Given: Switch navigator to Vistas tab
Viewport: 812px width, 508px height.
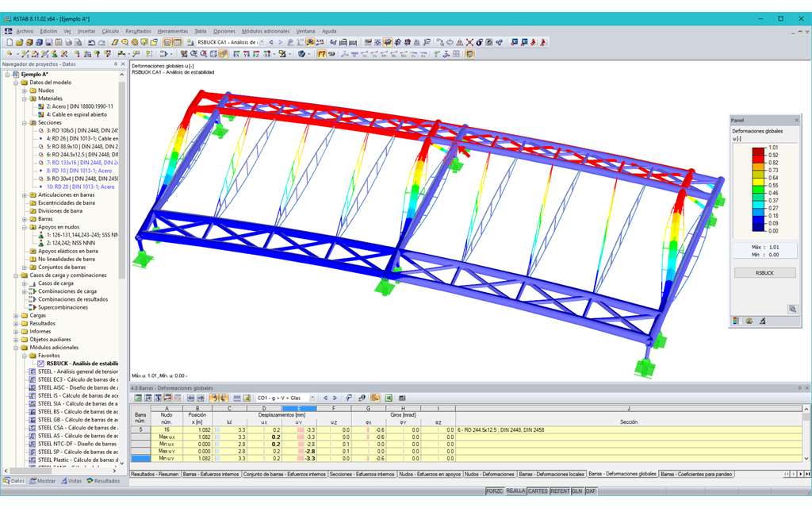Looking at the screenshot, I should (71, 481).
